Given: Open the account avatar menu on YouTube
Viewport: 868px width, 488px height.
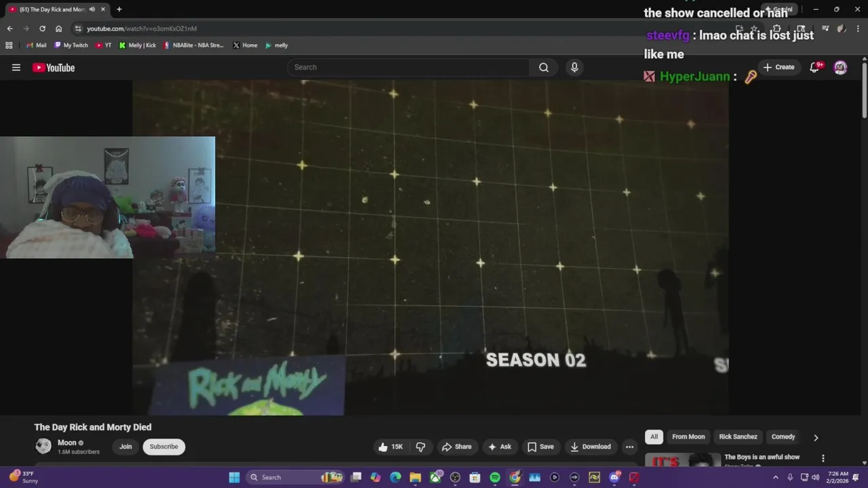Looking at the screenshot, I should click(x=840, y=67).
